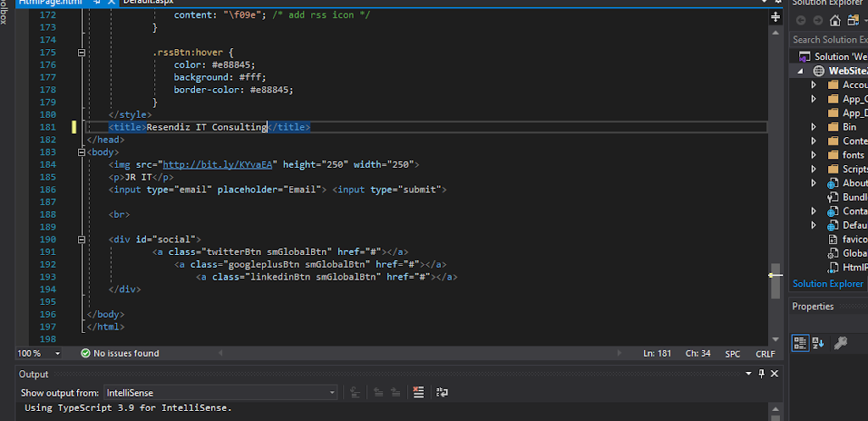Expand the Accou folder node
Viewport: 868px width, 421px height.
[x=814, y=85]
